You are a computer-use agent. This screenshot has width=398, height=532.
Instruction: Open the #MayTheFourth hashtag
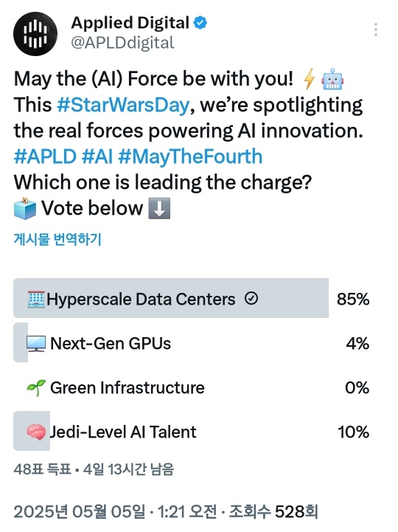point(191,156)
